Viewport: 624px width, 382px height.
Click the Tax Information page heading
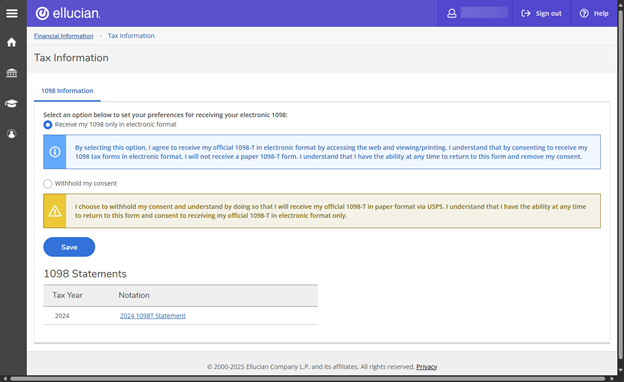pyautogui.click(x=71, y=58)
